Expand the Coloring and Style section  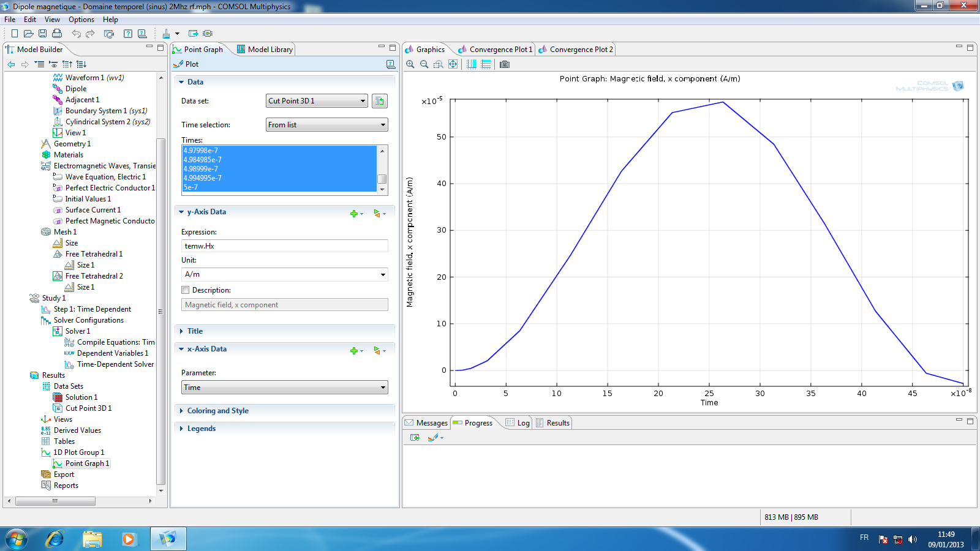217,411
